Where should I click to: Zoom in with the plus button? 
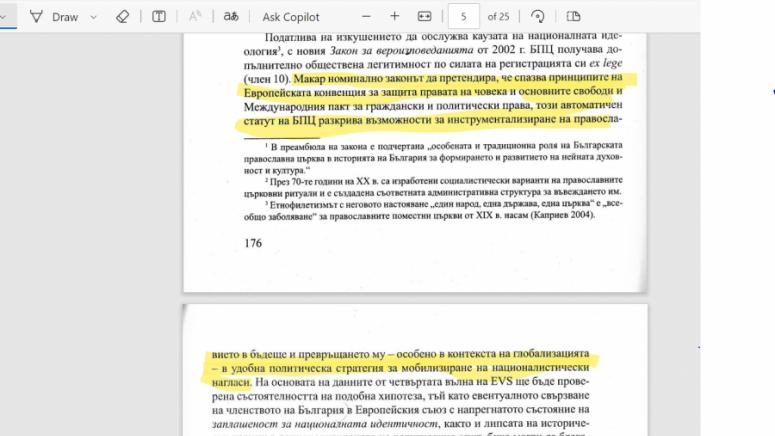394,16
